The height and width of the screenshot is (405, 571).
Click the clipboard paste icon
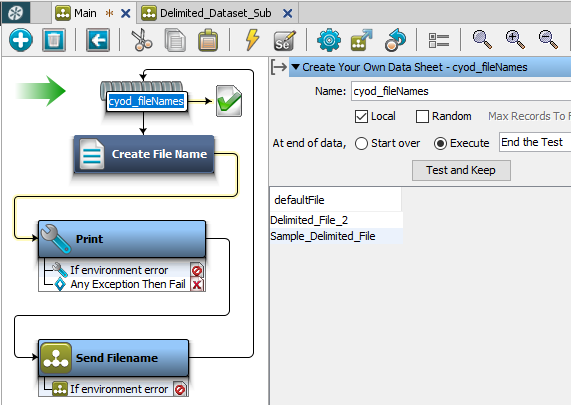(208, 40)
